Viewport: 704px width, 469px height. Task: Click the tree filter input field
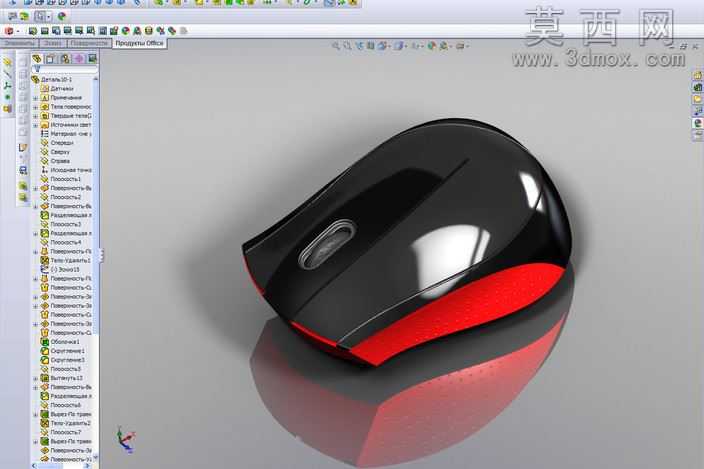[x=67, y=70]
